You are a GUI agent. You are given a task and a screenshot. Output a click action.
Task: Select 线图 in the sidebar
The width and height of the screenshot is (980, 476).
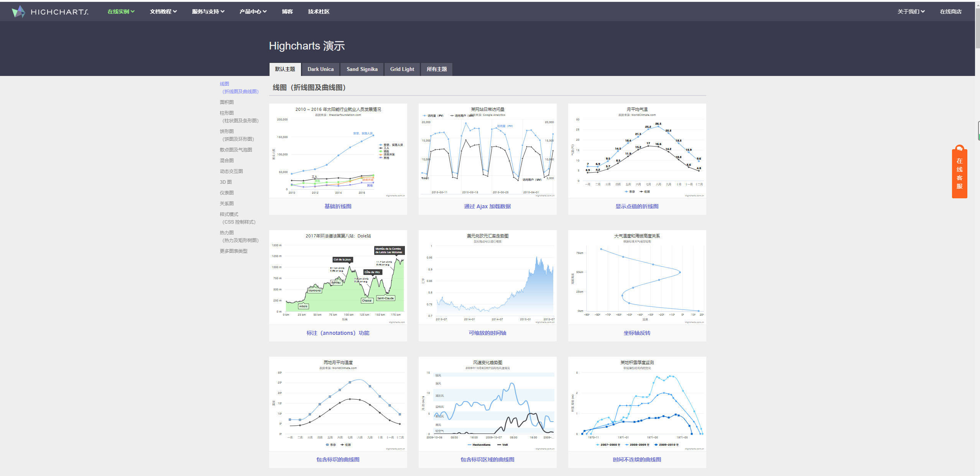point(239,87)
